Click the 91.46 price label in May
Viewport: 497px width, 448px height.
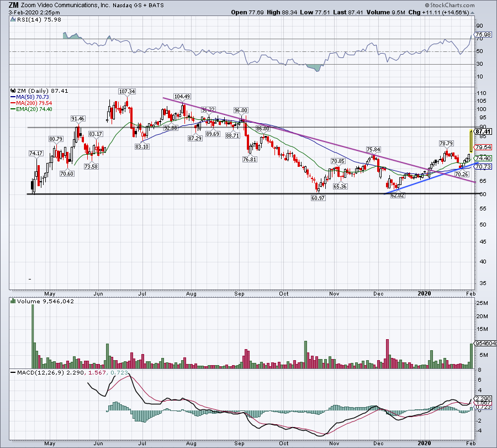(x=78, y=119)
